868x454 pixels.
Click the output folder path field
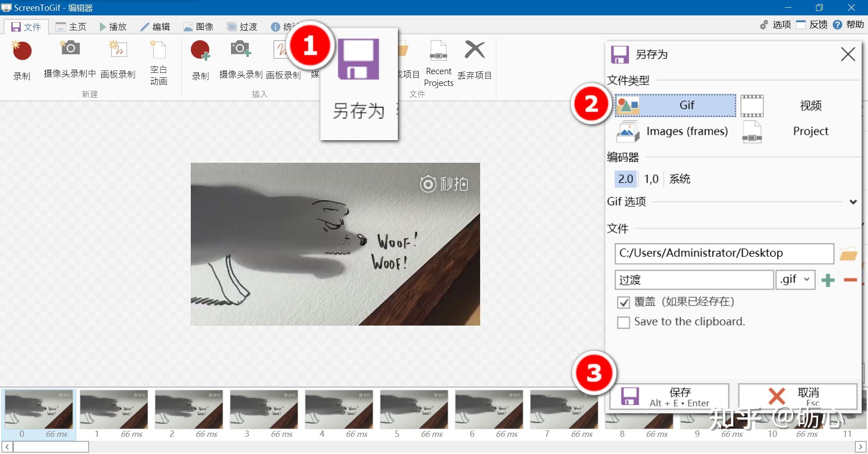click(724, 253)
